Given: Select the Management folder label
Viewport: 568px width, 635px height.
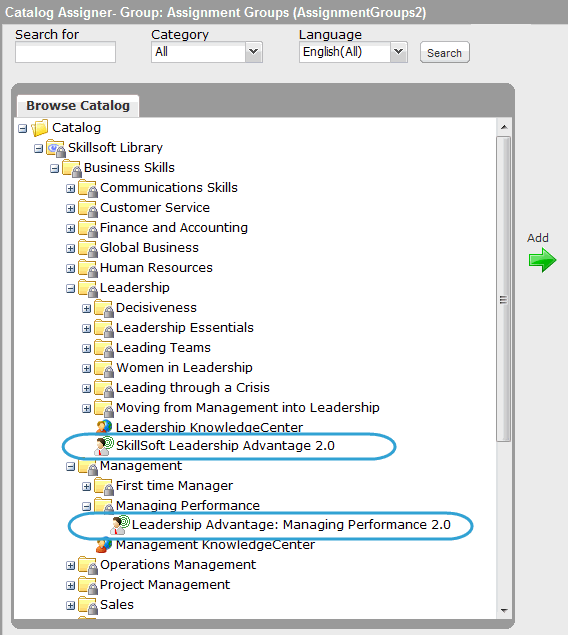Looking at the screenshot, I should click(x=141, y=466).
